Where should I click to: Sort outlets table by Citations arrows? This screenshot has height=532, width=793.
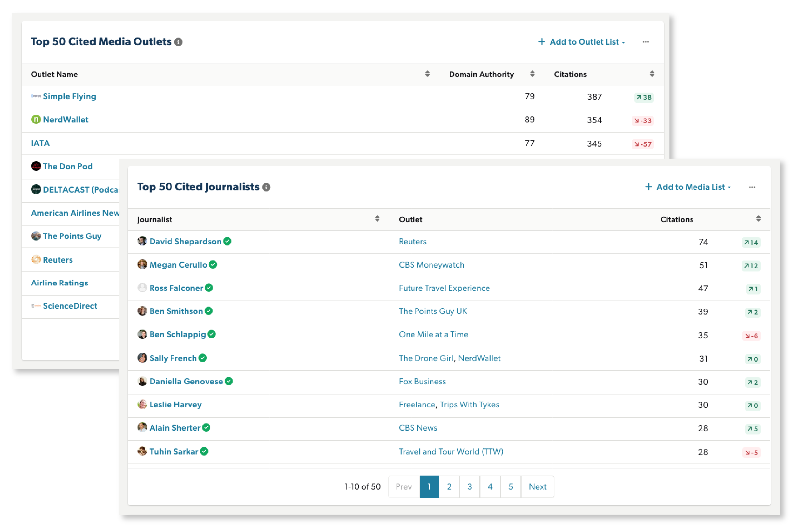[652, 74]
